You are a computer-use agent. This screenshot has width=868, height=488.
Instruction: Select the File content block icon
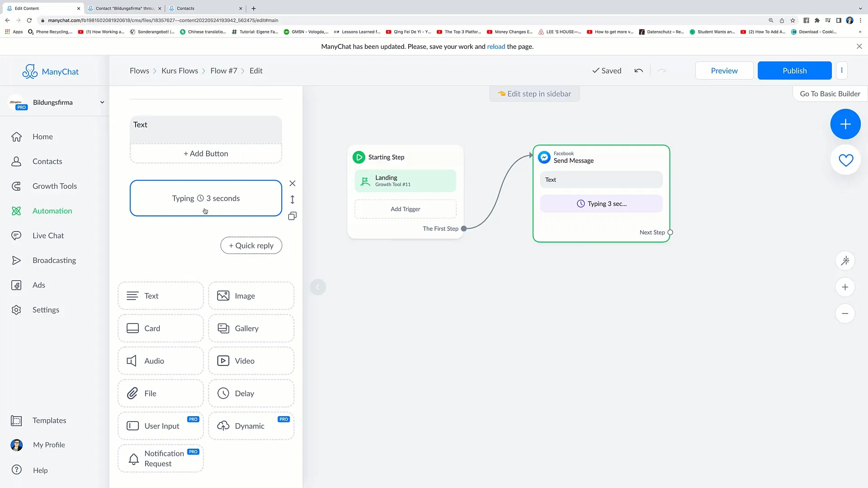click(133, 393)
